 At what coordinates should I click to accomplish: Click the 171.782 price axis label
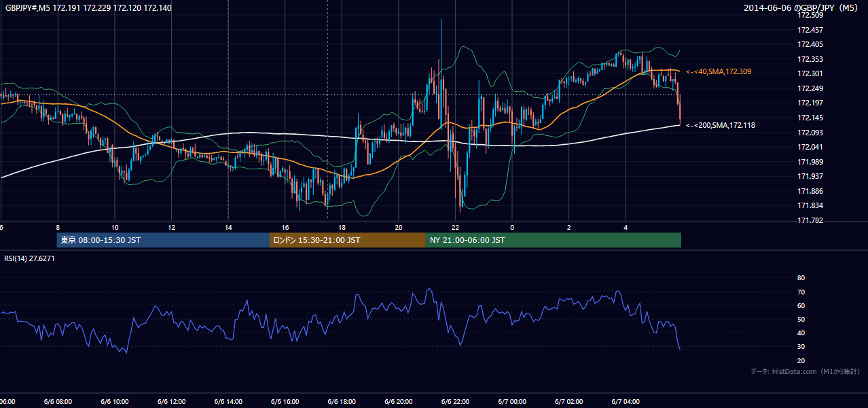811,220
